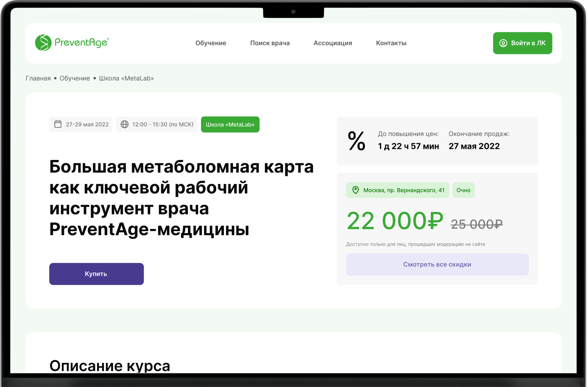Viewport: 588px width, 387px height.
Task: Go to the Ассоциация menu item
Action: [x=333, y=43]
